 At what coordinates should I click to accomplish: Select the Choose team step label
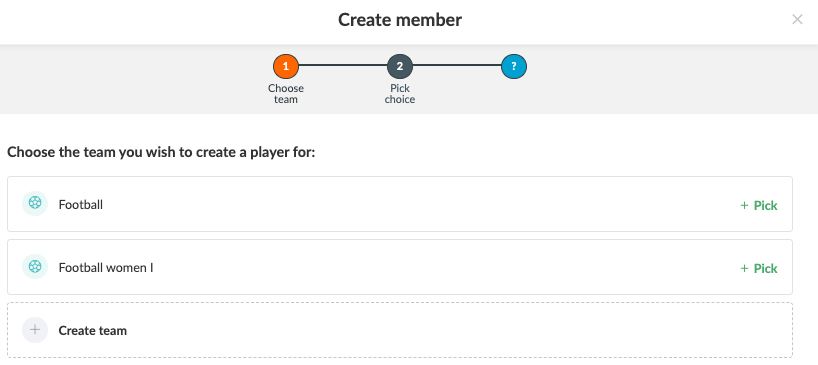(x=286, y=94)
